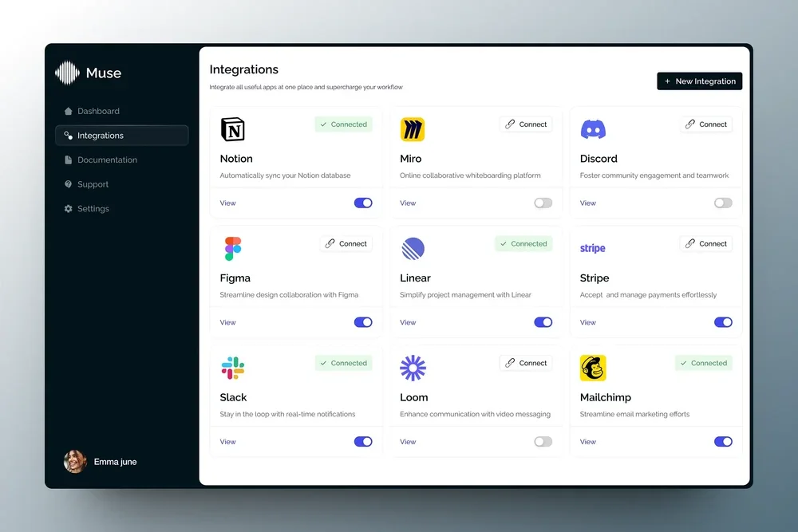
Task: Open the View link for Figma
Action: 227,322
